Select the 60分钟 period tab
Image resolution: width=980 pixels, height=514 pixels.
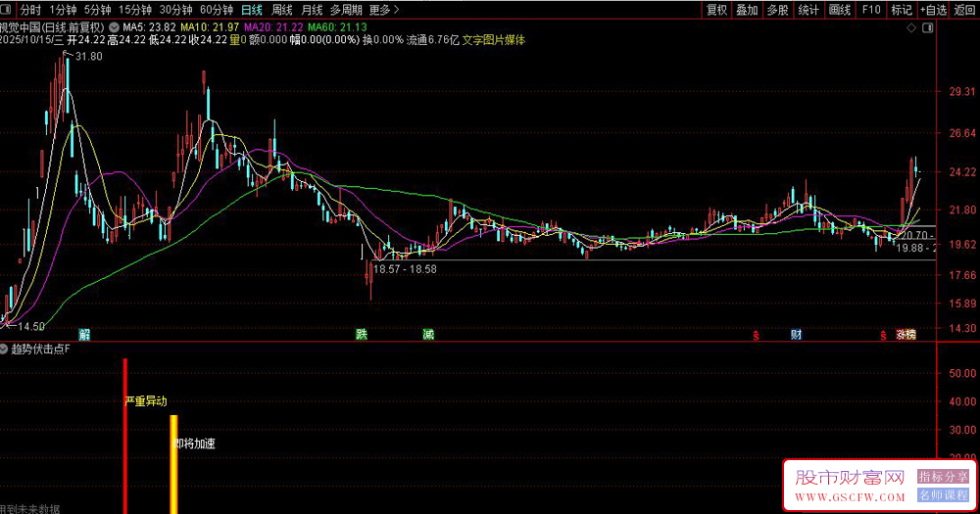(x=217, y=10)
